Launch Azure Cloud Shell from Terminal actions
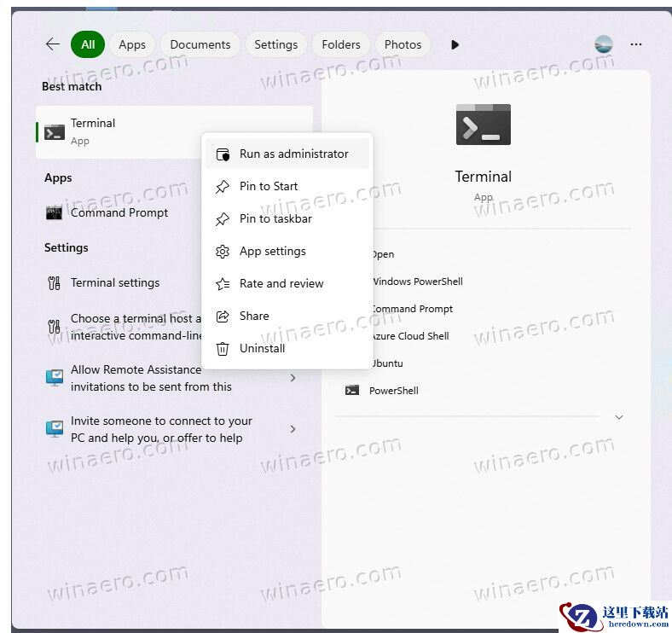The width and height of the screenshot is (672, 633). 410,336
